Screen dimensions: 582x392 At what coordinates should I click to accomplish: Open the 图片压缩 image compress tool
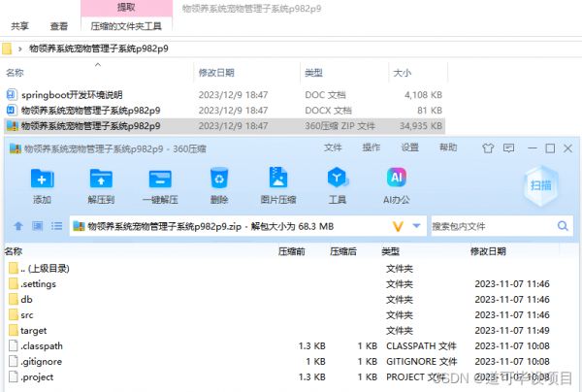click(278, 178)
